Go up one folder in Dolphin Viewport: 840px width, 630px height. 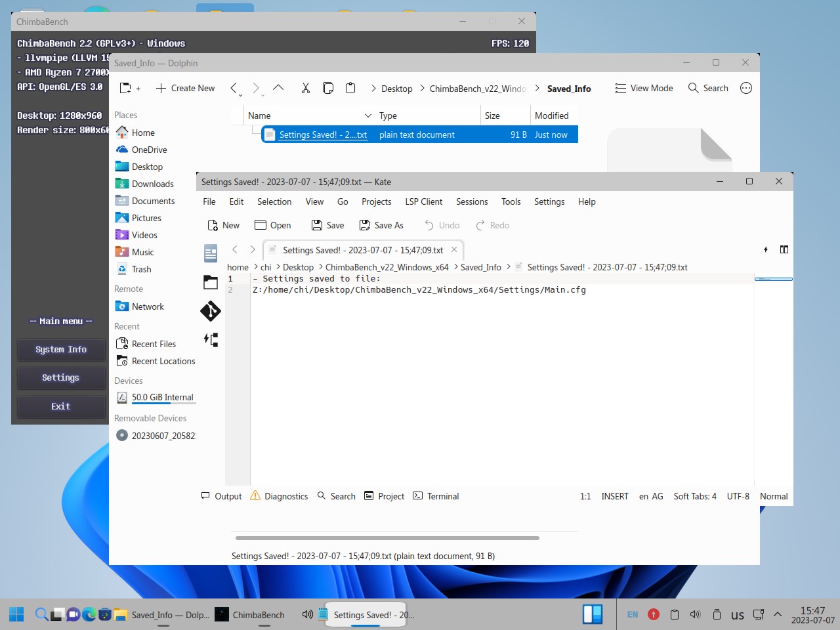(278, 88)
